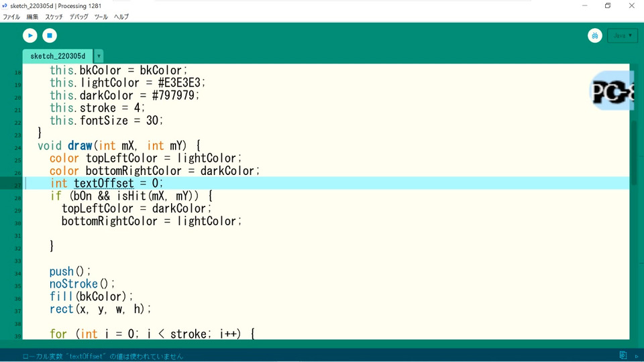Click line number 24 in the gutter
This screenshot has height=362, width=644.
tap(17, 147)
